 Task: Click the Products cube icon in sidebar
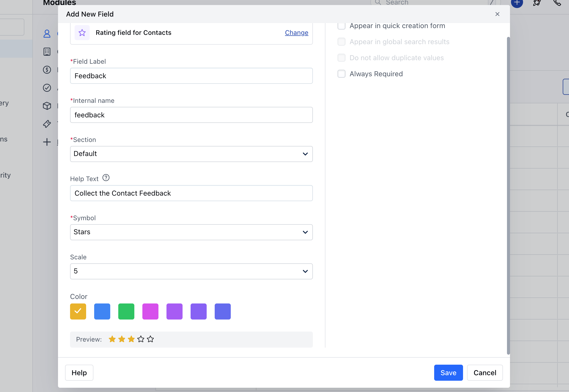(47, 106)
